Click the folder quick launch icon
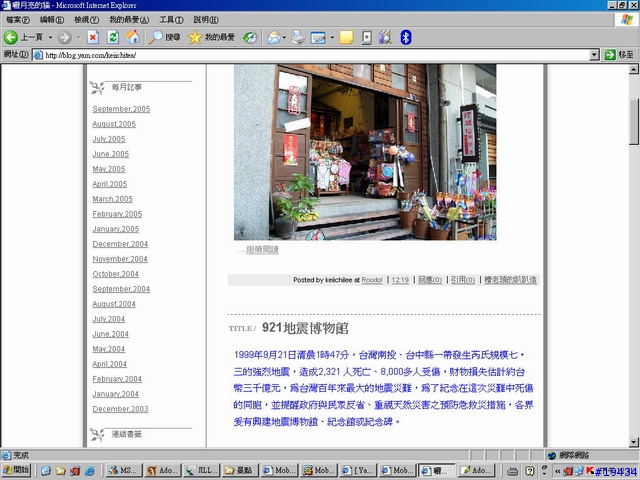 click(60, 471)
